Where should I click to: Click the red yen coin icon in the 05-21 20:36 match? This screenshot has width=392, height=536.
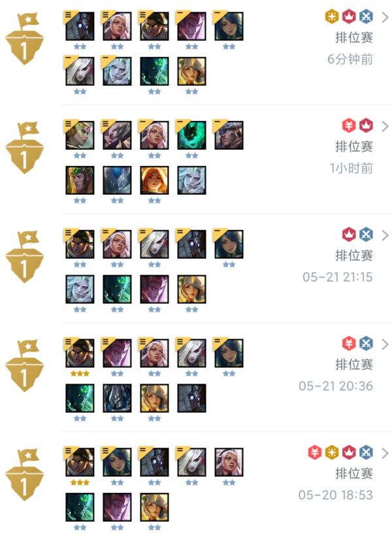pyautogui.click(x=349, y=344)
